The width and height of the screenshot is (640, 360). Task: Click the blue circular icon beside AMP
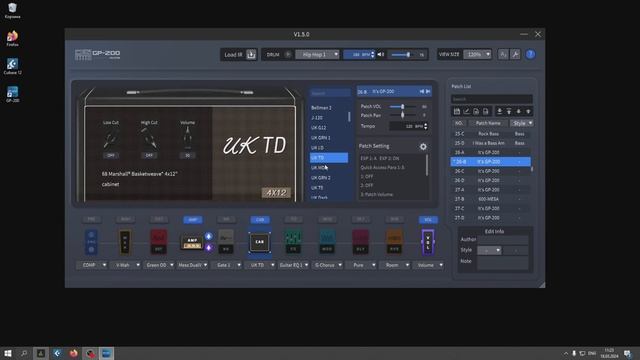point(209,236)
